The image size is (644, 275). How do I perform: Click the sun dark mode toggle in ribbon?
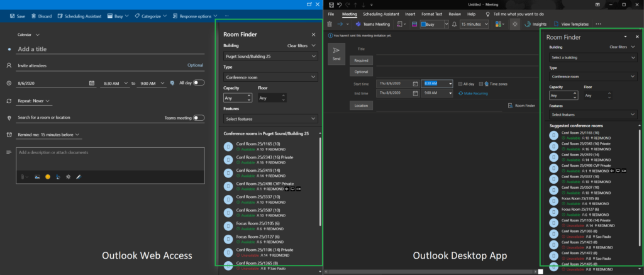[514, 25]
